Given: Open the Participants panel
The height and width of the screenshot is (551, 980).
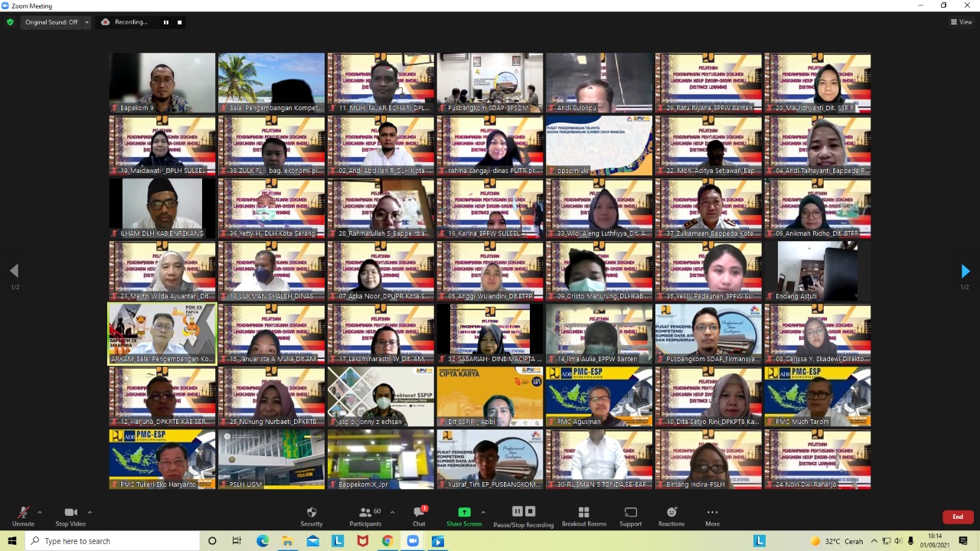Looking at the screenshot, I should pyautogui.click(x=366, y=517).
